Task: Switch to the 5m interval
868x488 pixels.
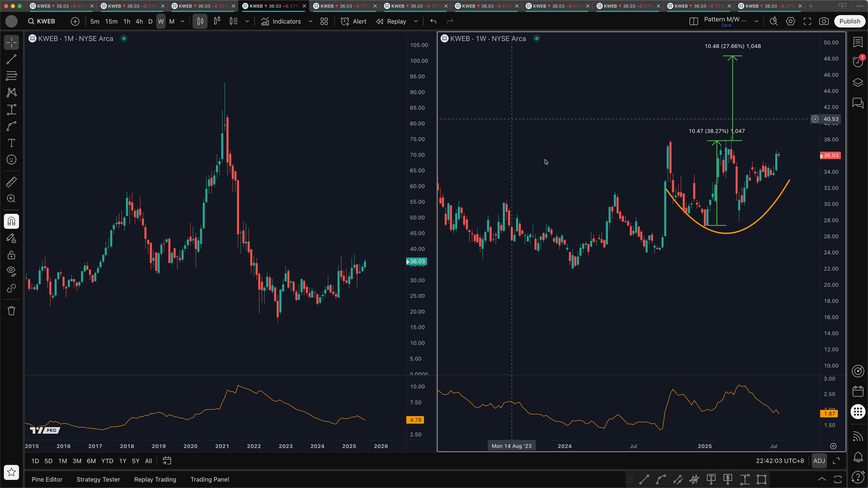Action: click(x=95, y=21)
